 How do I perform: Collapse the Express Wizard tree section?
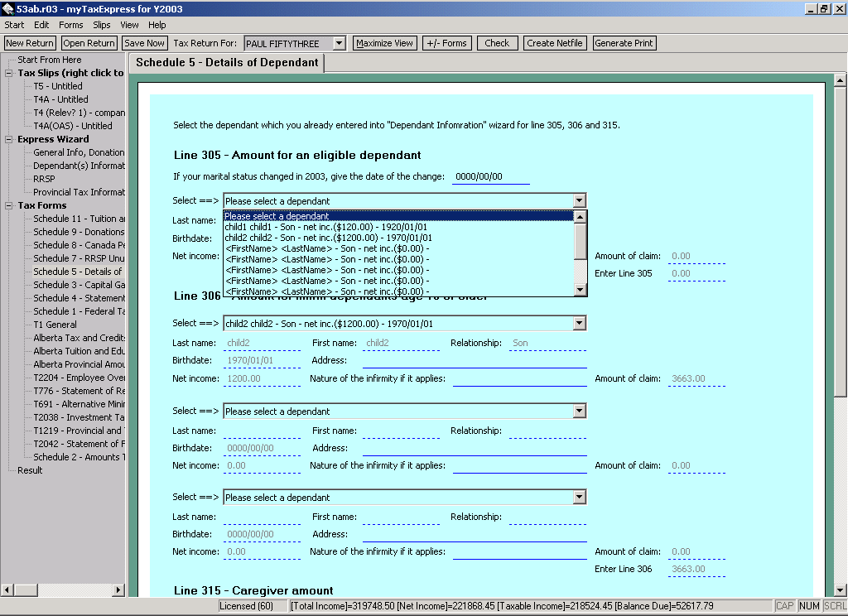pos(9,139)
